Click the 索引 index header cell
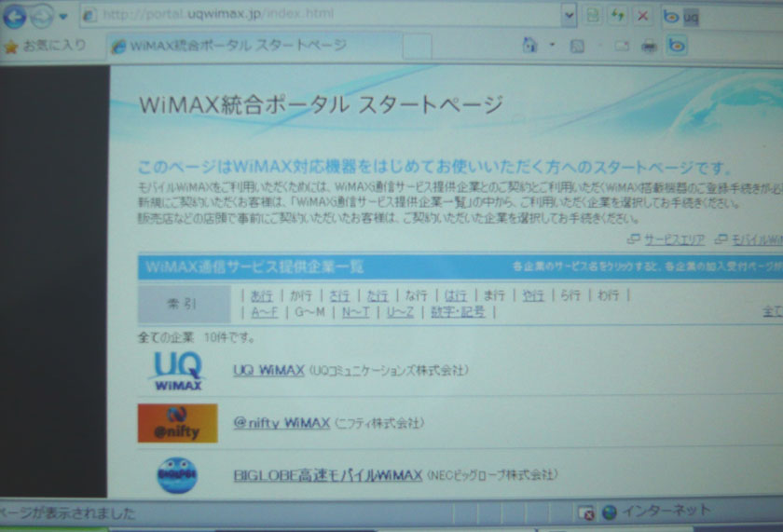783x532 pixels. [x=185, y=304]
